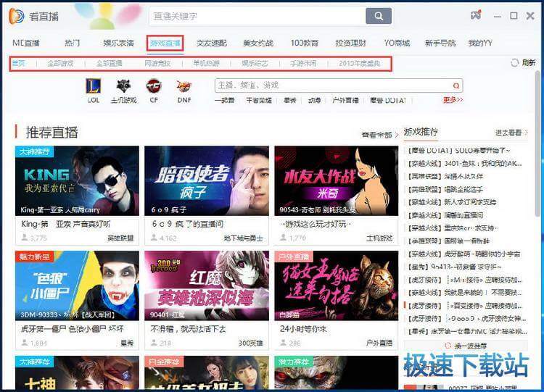544x392 pixels.
Task: Open the 100教育 tab
Action: [304, 43]
